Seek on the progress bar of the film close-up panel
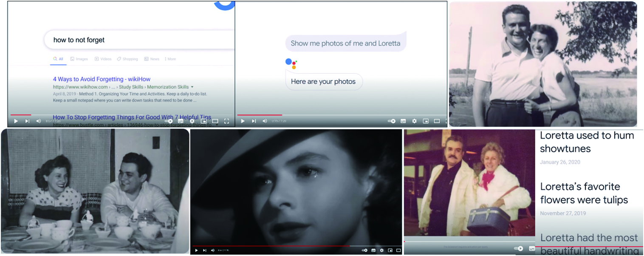644x256 pixels. (297, 246)
